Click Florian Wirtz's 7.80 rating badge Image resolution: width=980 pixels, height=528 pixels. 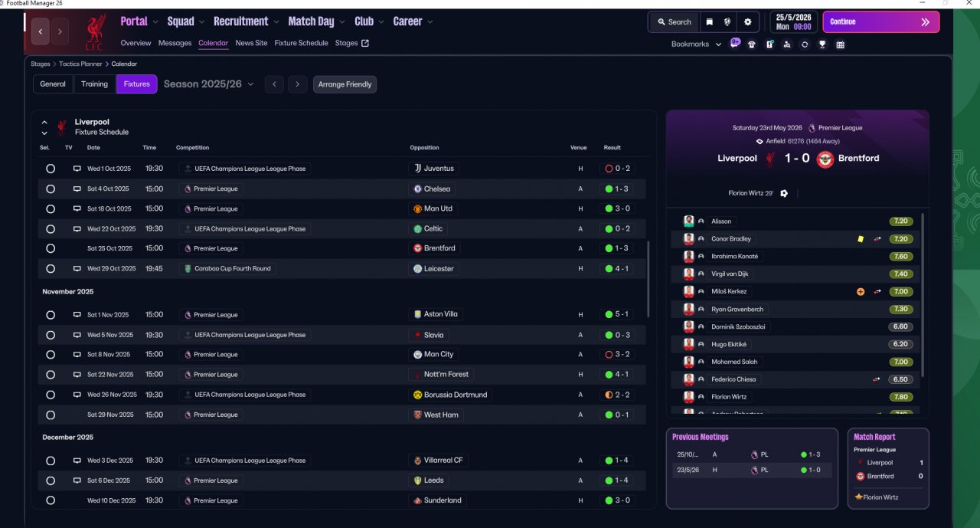pyautogui.click(x=900, y=397)
